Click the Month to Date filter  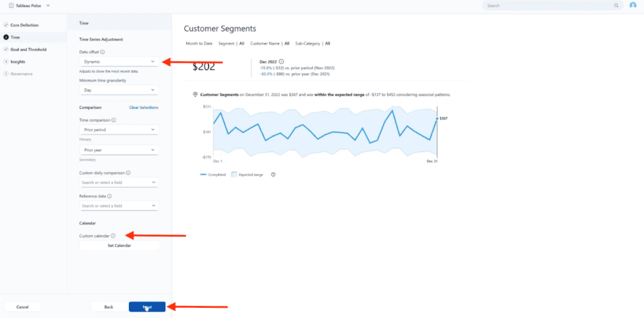tap(199, 43)
